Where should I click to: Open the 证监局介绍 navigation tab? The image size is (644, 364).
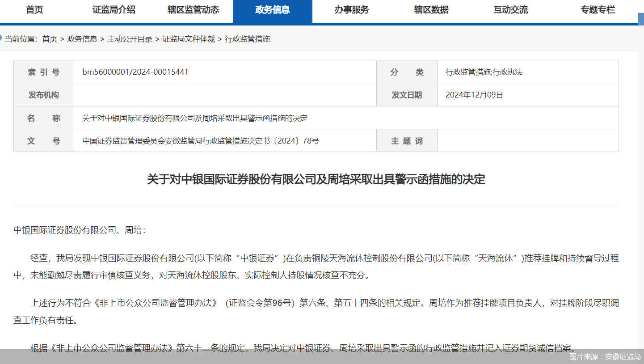114,10
